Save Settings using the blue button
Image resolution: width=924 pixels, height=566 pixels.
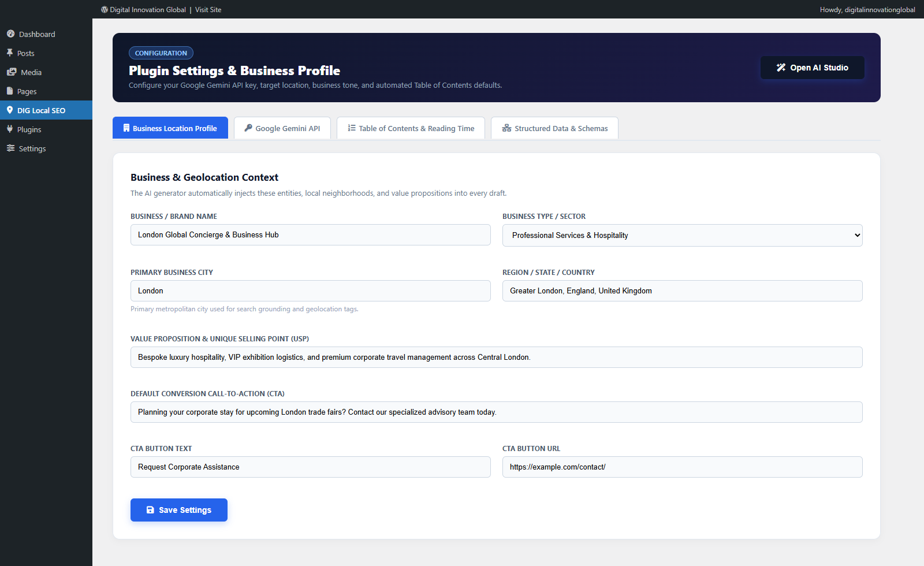coord(179,510)
